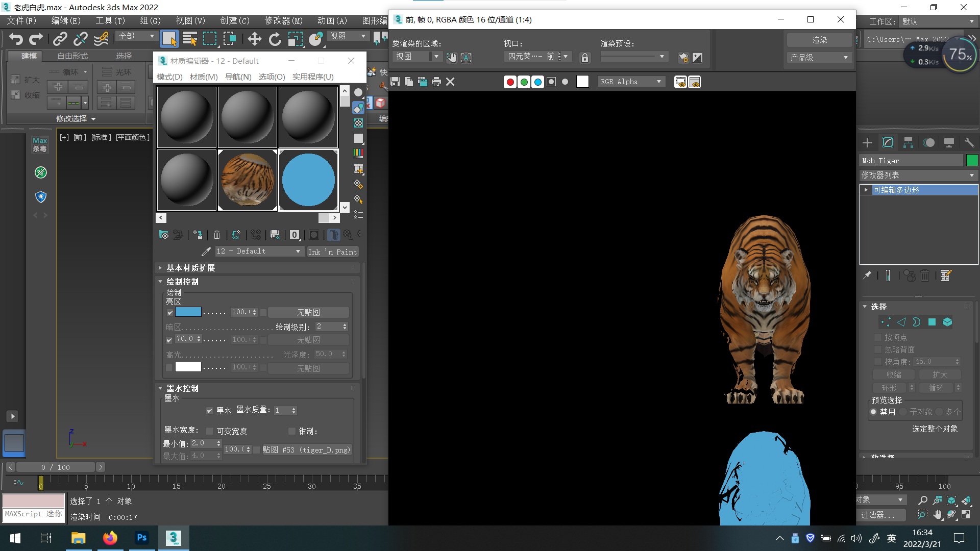This screenshot has width=980, height=551.
Task: Assign Material to Selection icon
Action: [198, 235]
